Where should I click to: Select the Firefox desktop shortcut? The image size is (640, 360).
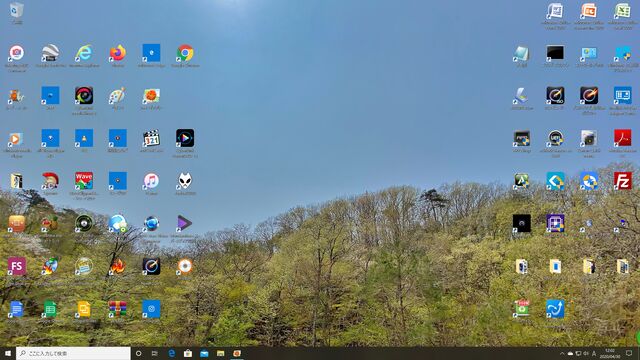[x=118, y=53]
